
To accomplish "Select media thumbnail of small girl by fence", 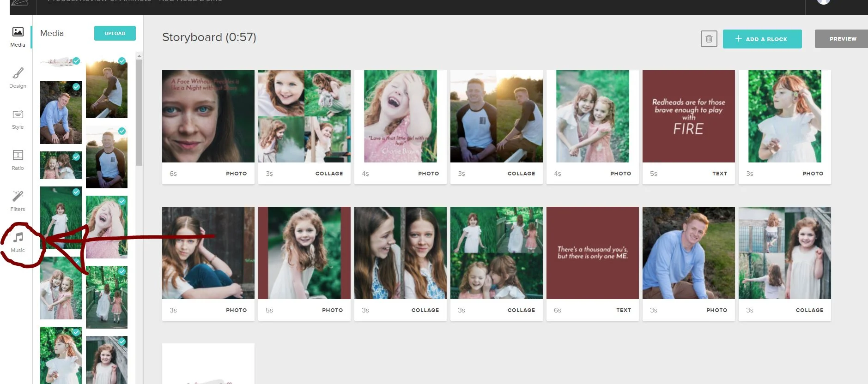I will [x=107, y=360].
